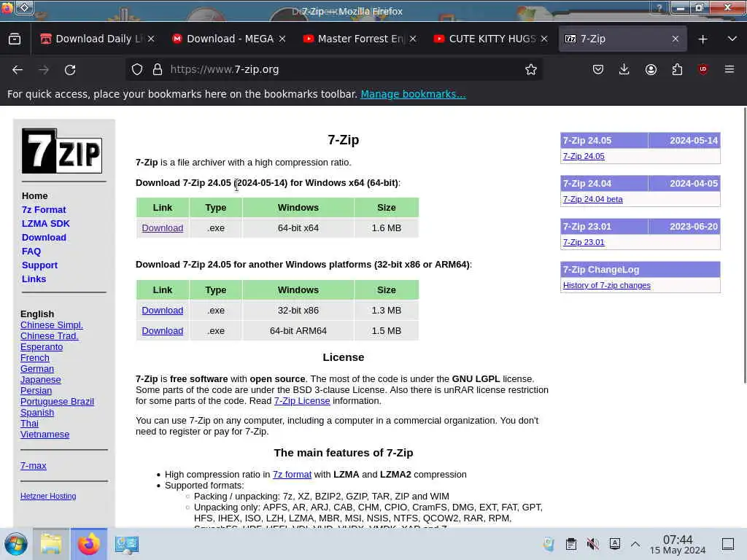Click the site padlock security icon
The width and height of the screenshot is (747, 560).
point(158,69)
